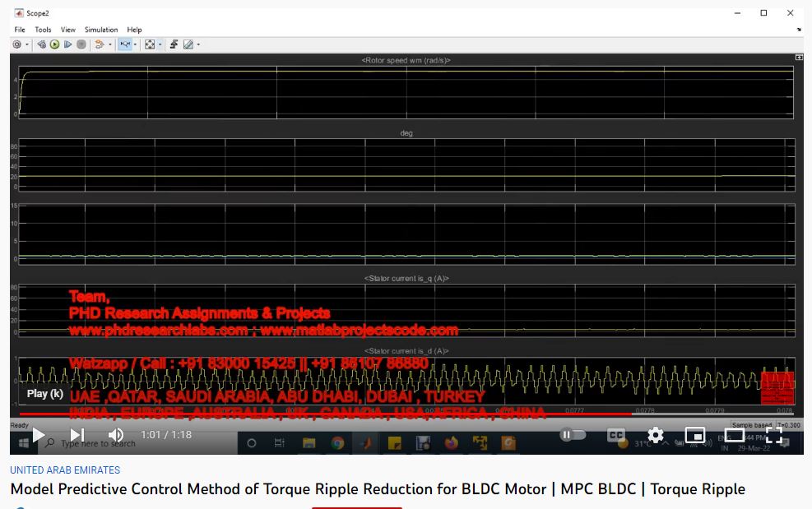Click the red video progress bar
Image resolution: width=812 pixels, height=509 pixels.
(329, 414)
